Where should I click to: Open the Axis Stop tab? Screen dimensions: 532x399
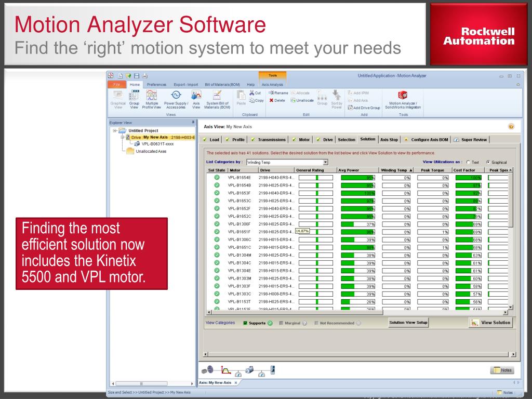click(389, 139)
